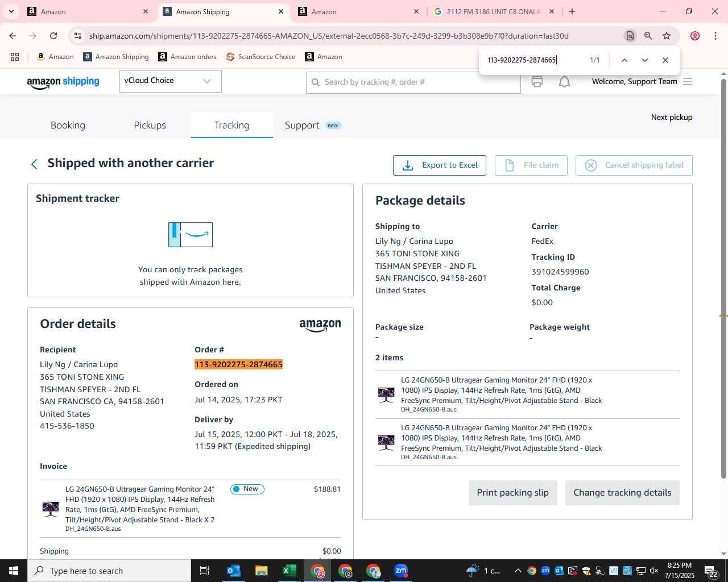Open File Explorer from the taskbar

point(261,571)
